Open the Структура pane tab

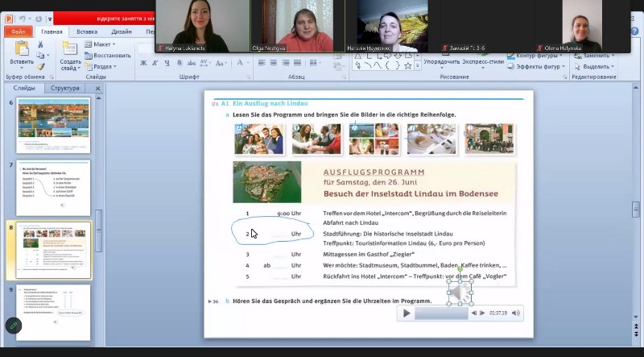coord(64,88)
